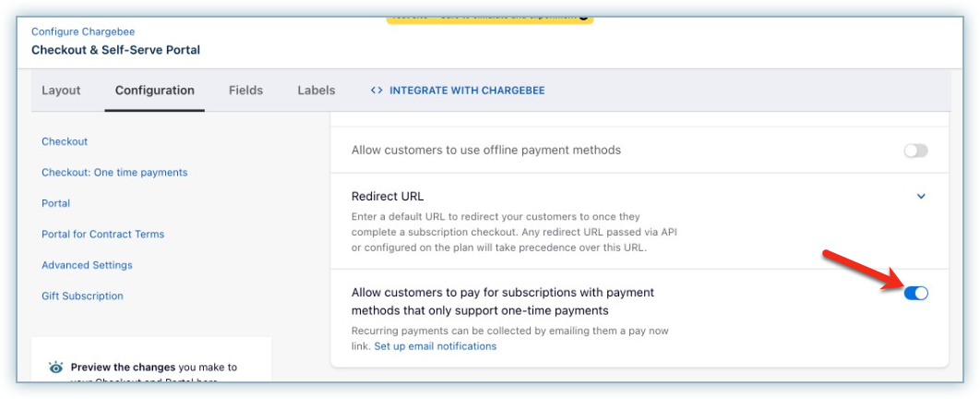Enable offline payment methods toggle
Viewport: 980px width, 399px height.
pos(915,151)
